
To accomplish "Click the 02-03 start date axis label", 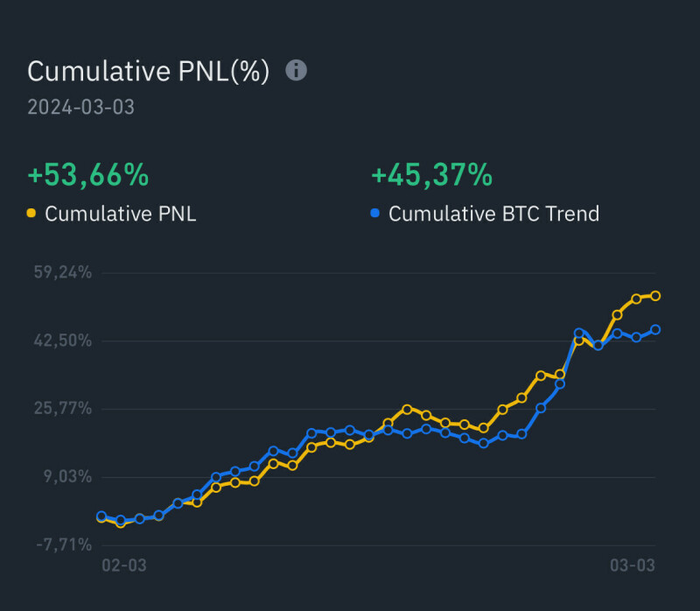I will [124, 565].
